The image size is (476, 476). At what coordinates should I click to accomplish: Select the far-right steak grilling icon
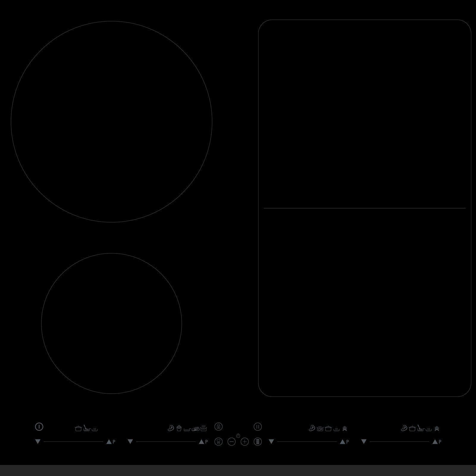(404, 428)
